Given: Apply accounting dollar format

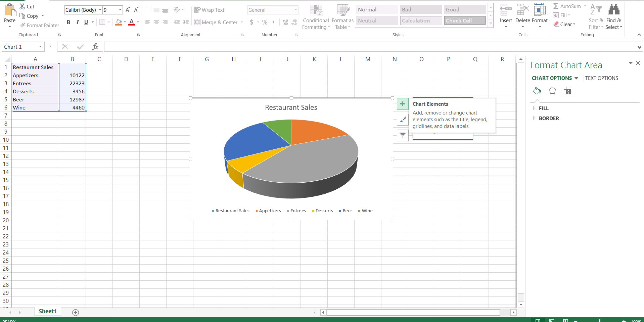Looking at the screenshot, I should (252, 22).
